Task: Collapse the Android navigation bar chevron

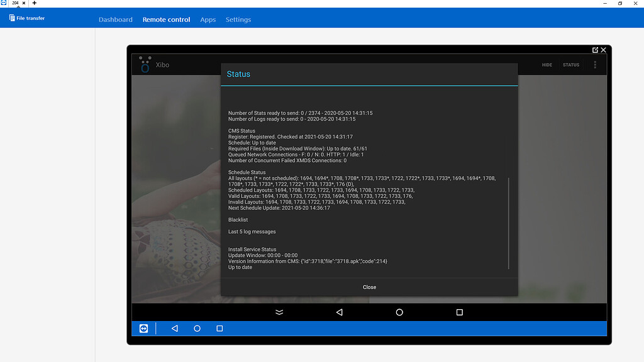Action: [279, 312]
